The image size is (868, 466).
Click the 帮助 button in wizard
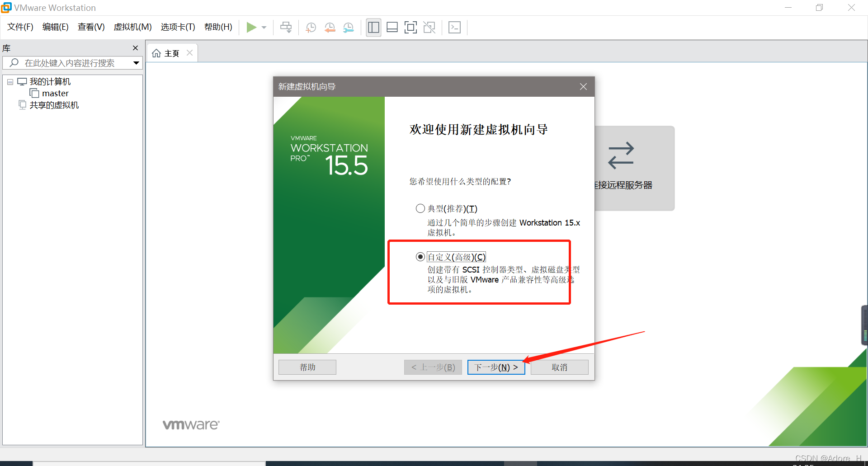coord(307,367)
